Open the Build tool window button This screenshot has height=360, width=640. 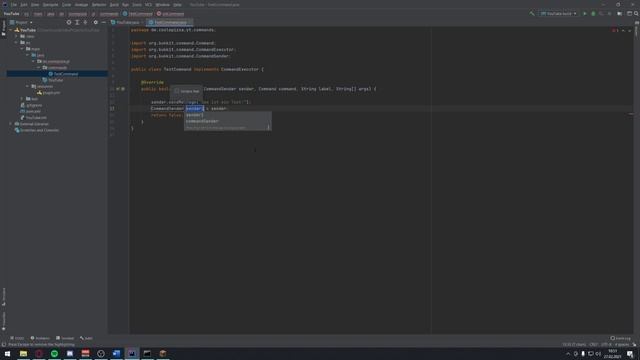(x=87, y=338)
